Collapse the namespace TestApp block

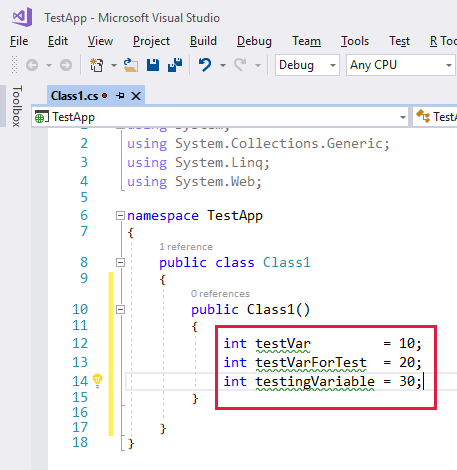tap(120, 216)
